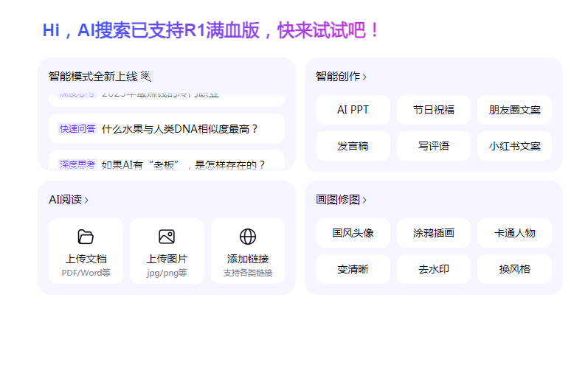Click the folder icon for 上传文档

tap(86, 237)
